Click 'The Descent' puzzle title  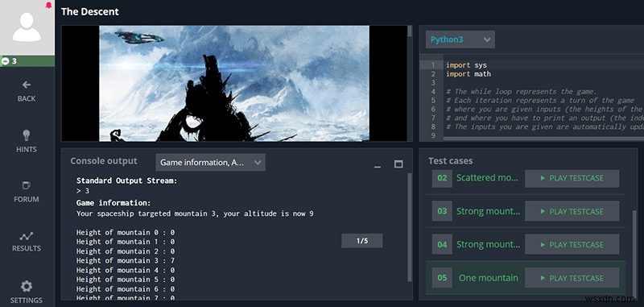tap(90, 11)
